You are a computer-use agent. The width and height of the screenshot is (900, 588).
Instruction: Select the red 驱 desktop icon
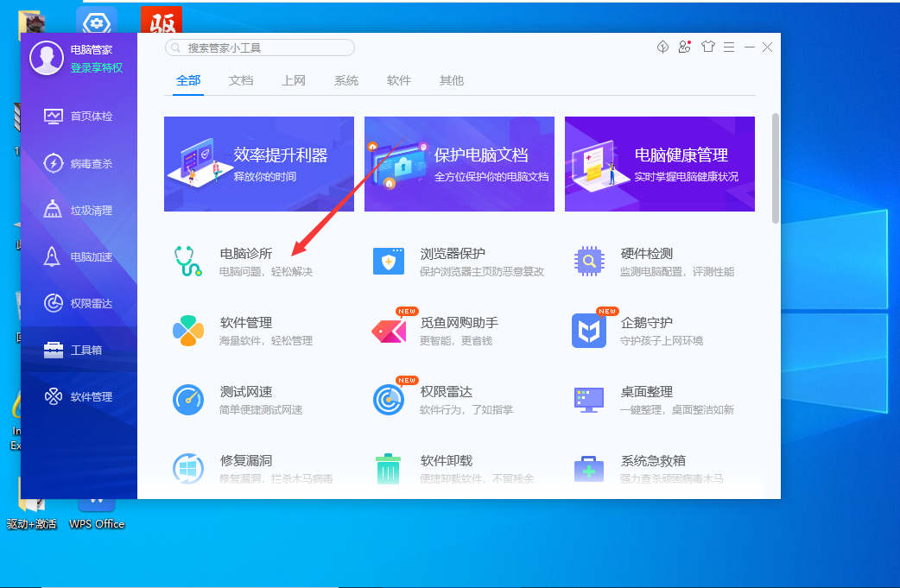162,20
